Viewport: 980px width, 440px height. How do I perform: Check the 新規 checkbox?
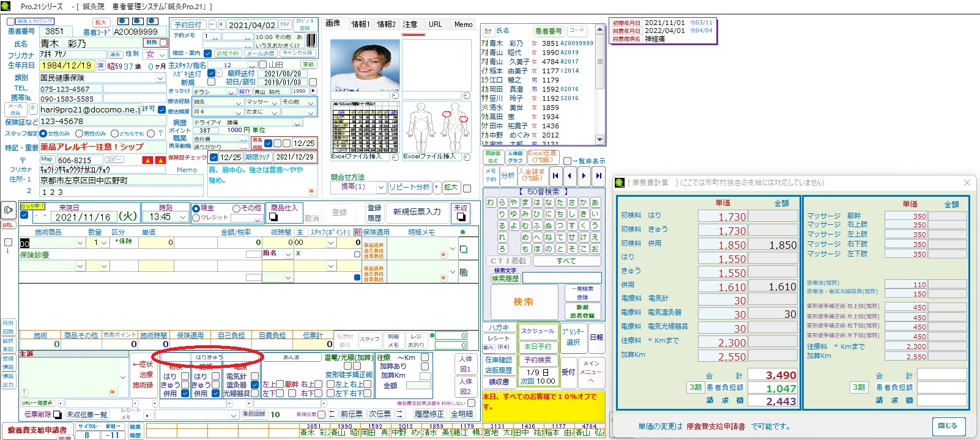(210, 82)
